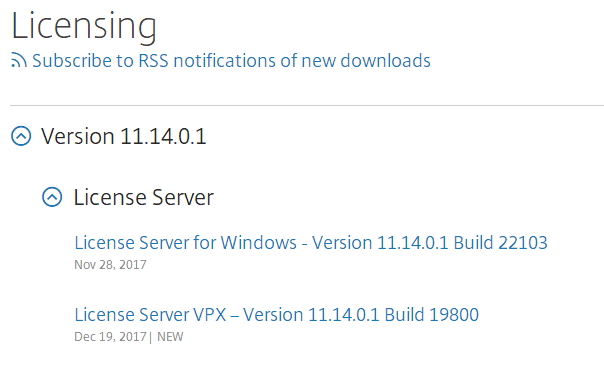Open License Server for Windows download link
Screen dimensions: 604x379
pos(311,243)
